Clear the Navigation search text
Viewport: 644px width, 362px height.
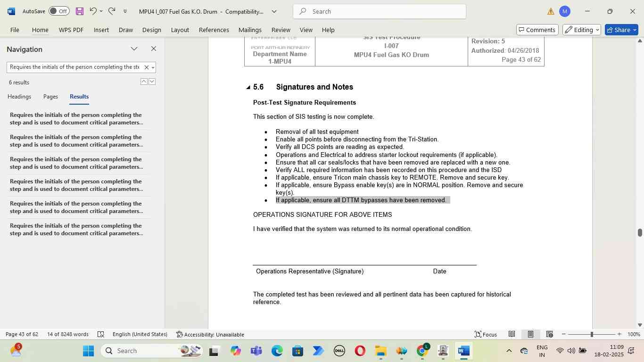(x=146, y=67)
